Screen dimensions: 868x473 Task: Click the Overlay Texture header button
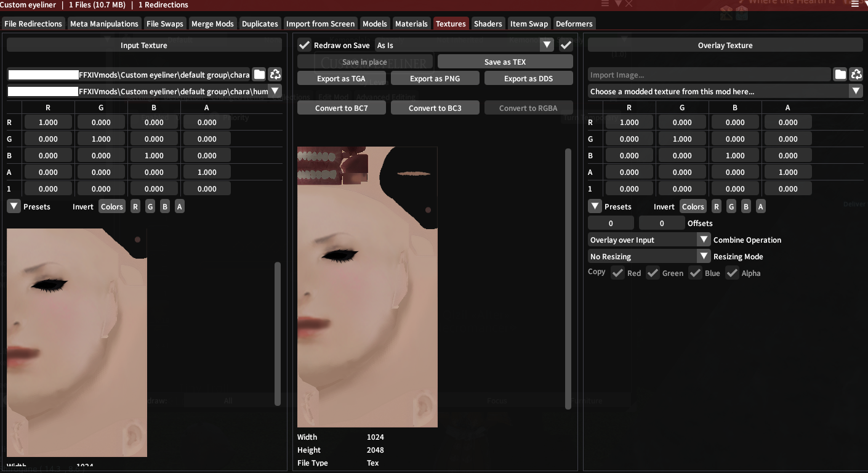pyautogui.click(x=725, y=45)
